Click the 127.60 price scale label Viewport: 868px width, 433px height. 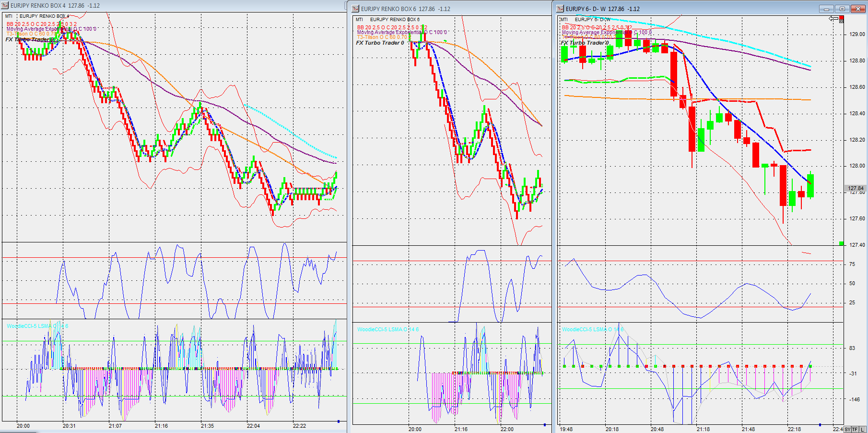coord(857,219)
